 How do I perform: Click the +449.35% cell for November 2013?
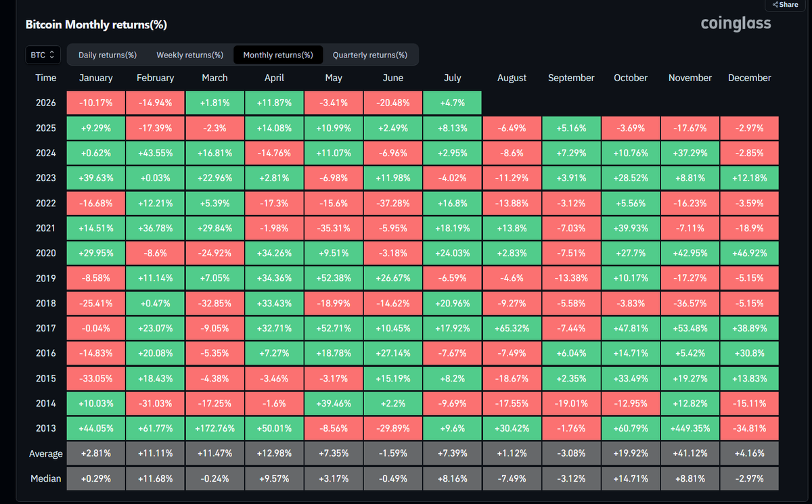(x=690, y=429)
